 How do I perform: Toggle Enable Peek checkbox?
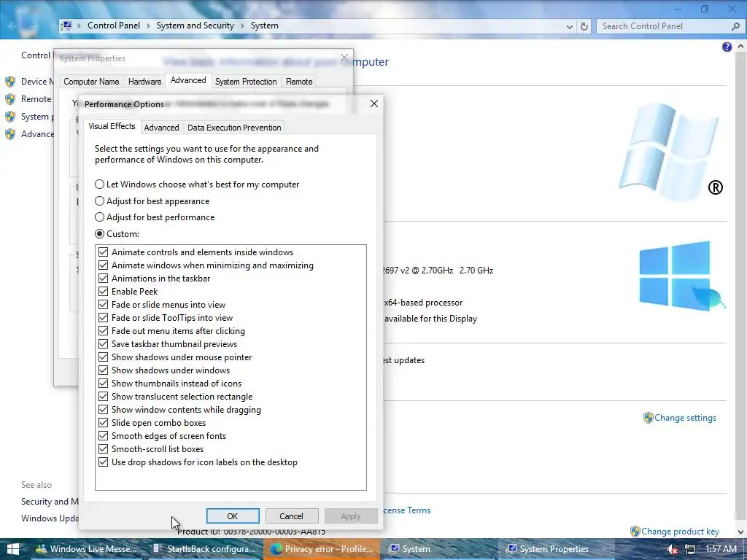[103, 292]
